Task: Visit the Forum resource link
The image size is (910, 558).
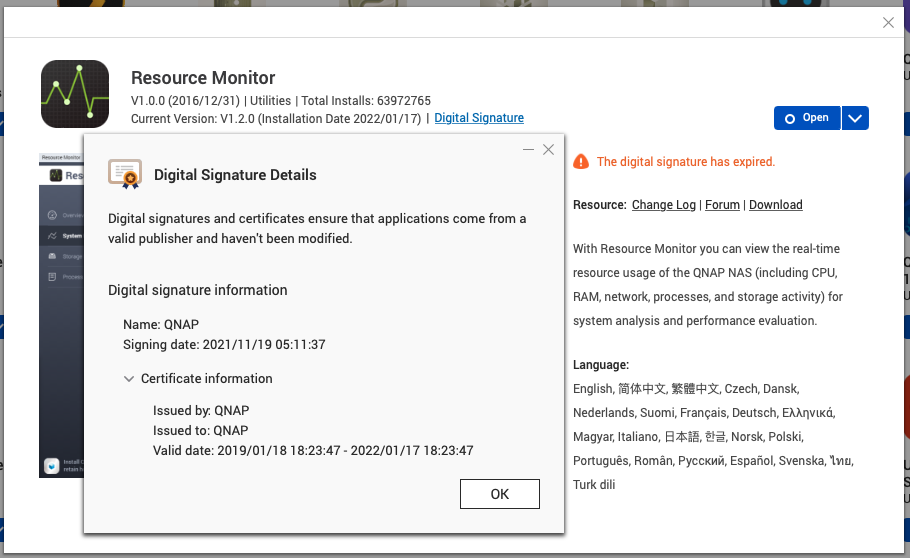Action: click(x=722, y=205)
